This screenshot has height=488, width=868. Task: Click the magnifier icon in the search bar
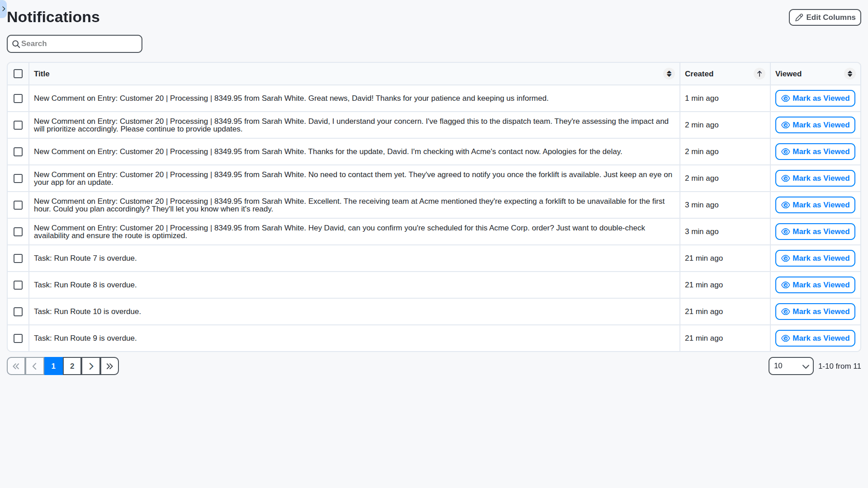[x=16, y=44]
